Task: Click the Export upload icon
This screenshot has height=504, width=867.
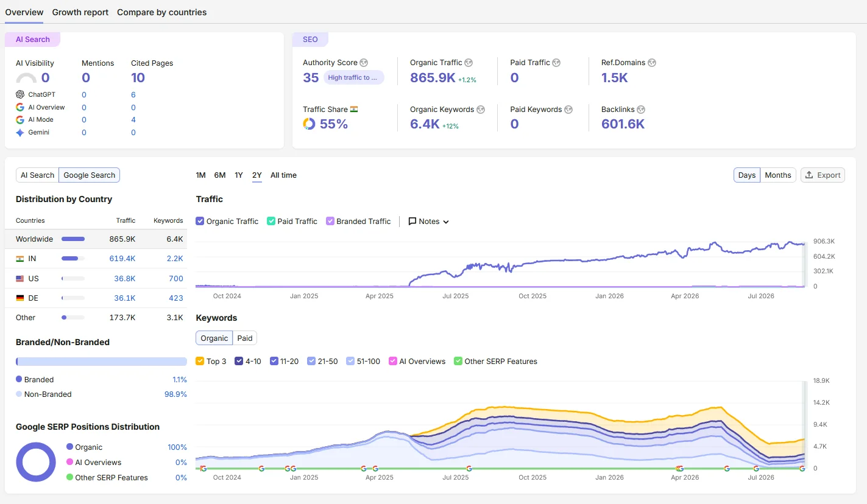Action: click(x=809, y=175)
